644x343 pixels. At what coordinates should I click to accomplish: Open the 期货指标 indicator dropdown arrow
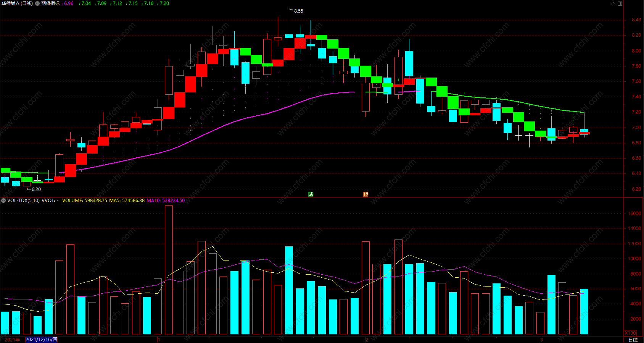(x=37, y=3)
